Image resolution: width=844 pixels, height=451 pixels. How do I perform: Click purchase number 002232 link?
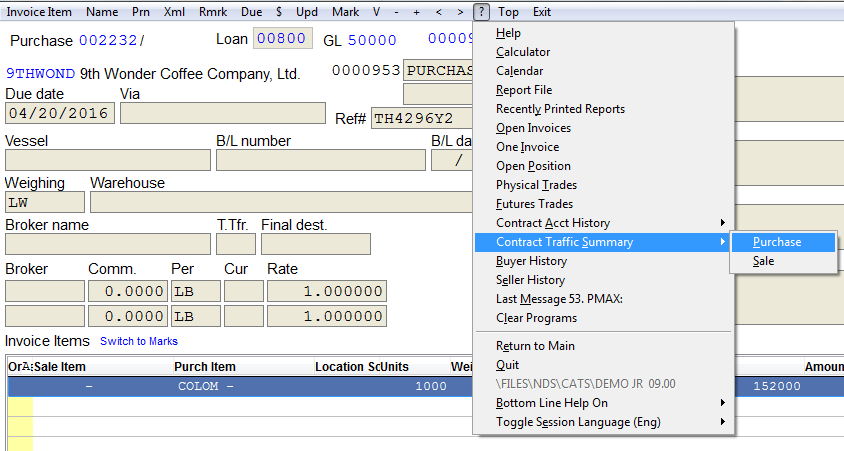108,40
